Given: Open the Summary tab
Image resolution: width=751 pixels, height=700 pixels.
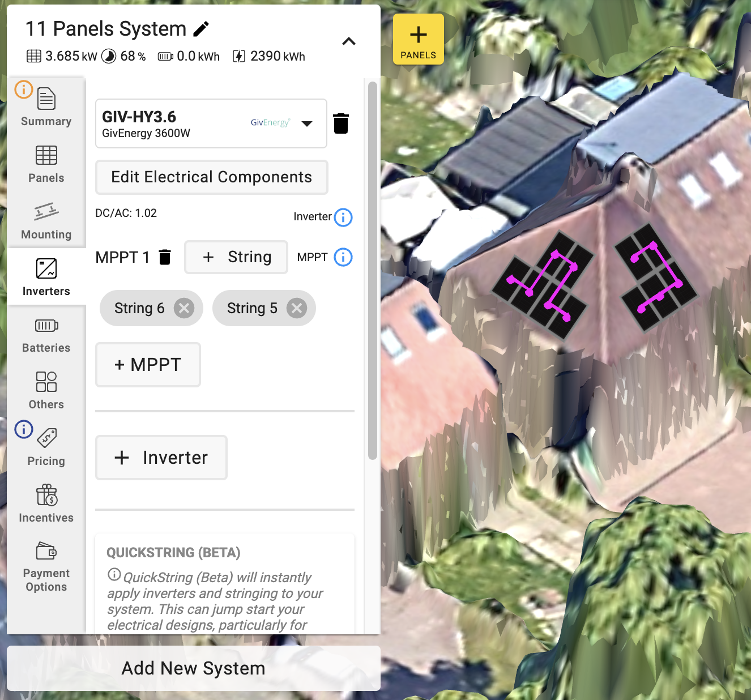Looking at the screenshot, I should (46, 106).
